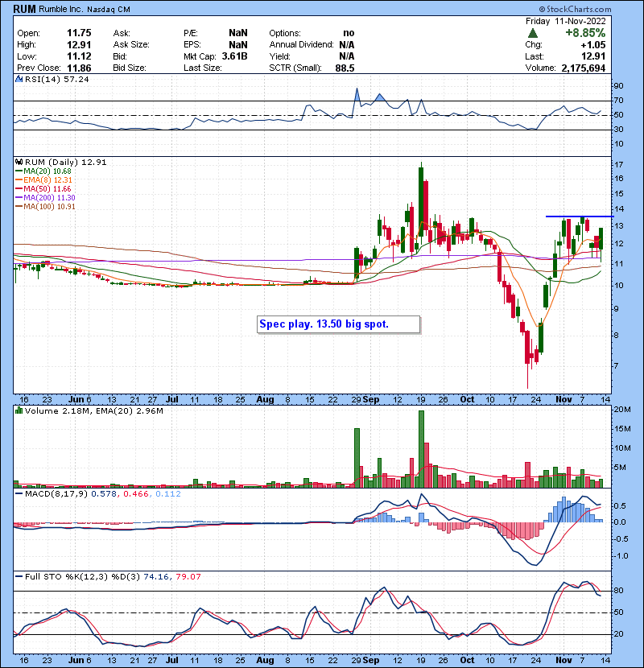Select the stochastic %D value 79.07
The height and width of the screenshot is (668, 644).
[188, 577]
